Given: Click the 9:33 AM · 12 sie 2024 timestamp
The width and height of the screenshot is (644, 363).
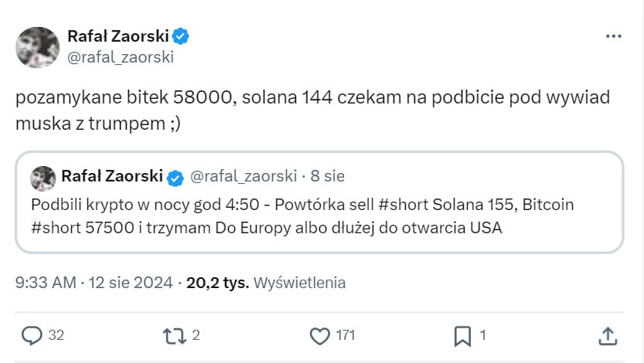Looking at the screenshot, I should (x=95, y=283).
